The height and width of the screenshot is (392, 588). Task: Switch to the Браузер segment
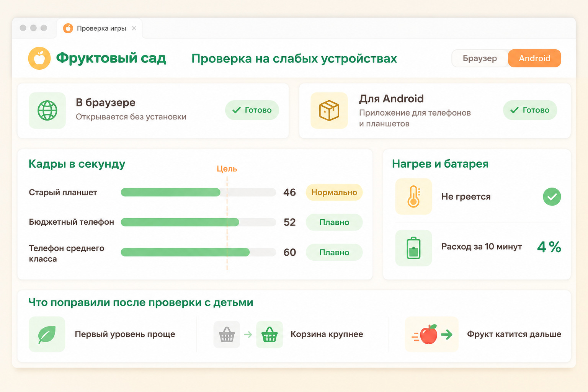(x=480, y=58)
